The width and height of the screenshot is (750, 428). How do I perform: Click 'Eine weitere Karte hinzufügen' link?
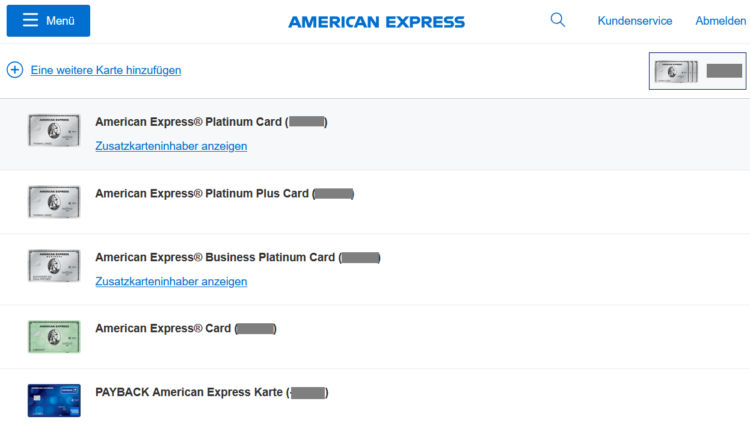pos(106,70)
